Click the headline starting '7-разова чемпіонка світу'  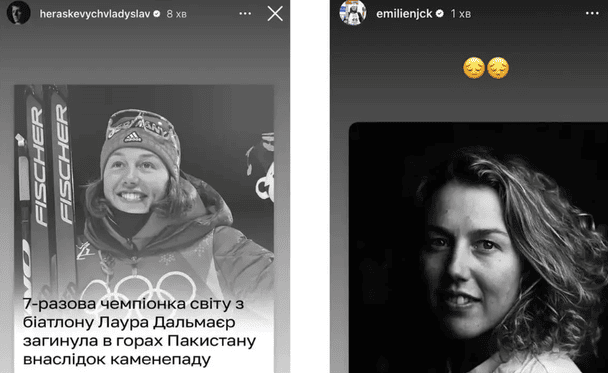(139, 332)
